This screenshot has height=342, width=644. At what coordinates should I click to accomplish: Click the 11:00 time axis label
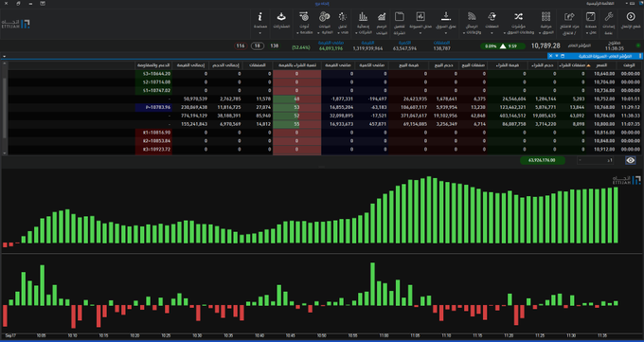click(x=384, y=335)
